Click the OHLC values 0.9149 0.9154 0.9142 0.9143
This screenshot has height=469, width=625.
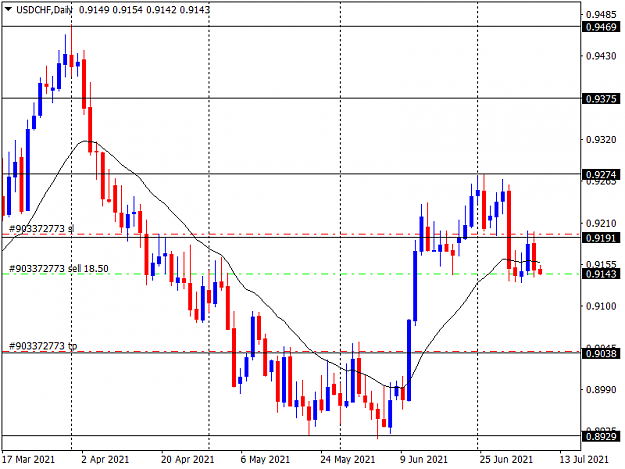point(144,10)
